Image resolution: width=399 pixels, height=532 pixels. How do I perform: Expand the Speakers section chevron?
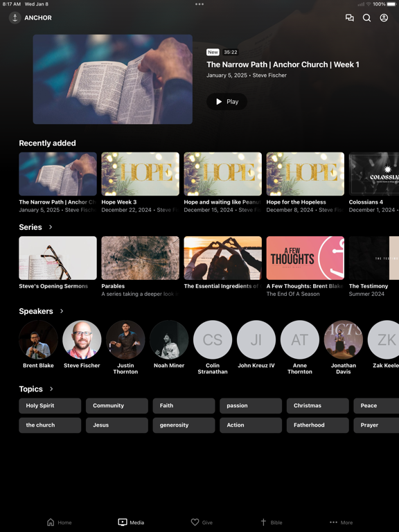pyautogui.click(x=62, y=311)
